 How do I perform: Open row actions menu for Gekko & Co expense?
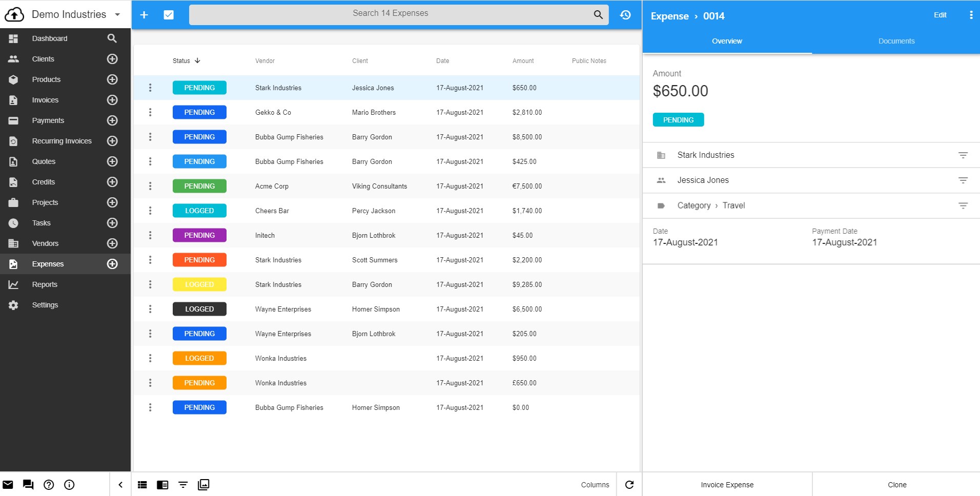[x=150, y=112]
